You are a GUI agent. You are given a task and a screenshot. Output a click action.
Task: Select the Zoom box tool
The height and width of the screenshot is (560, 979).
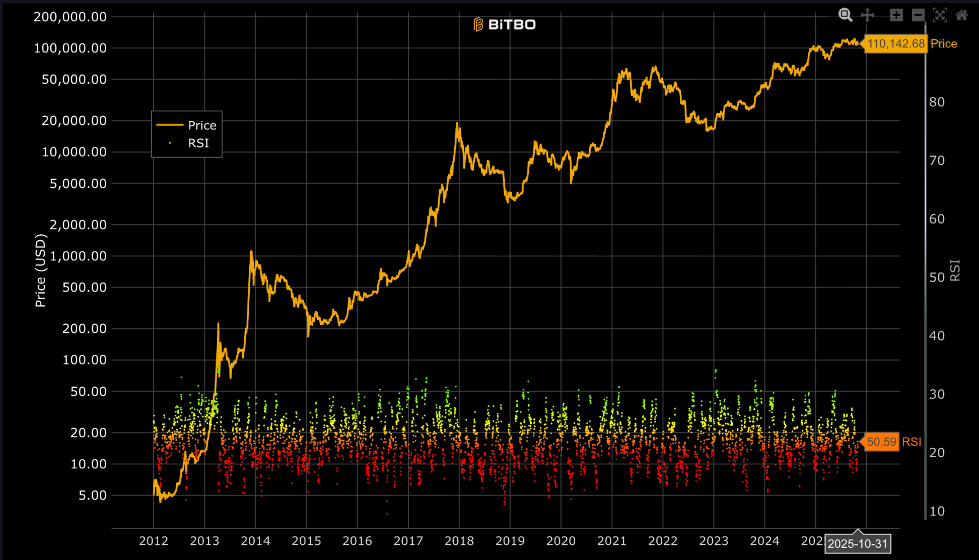tap(845, 15)
